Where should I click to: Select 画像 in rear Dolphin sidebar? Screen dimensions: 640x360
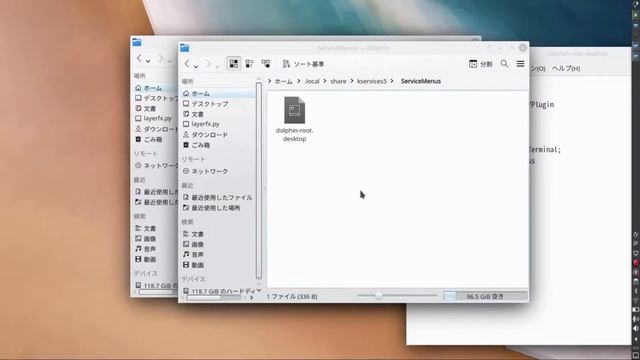point(155,238)
